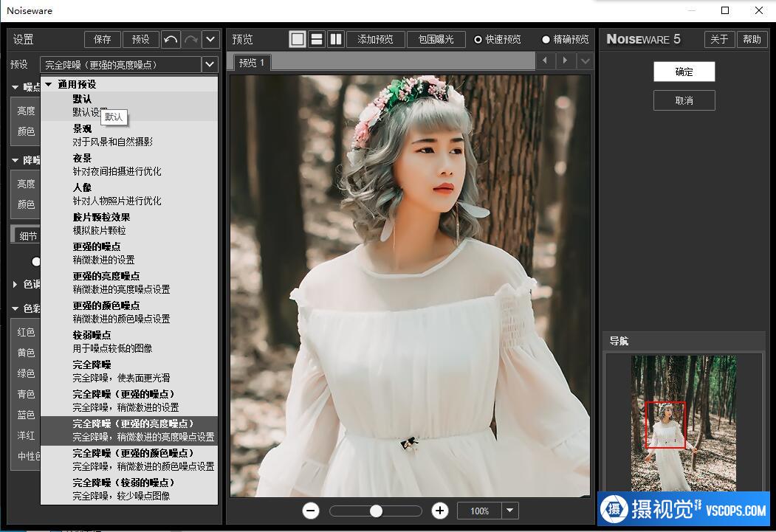
Task: Open the 关于 about dialog
Action: pos(719,40)
